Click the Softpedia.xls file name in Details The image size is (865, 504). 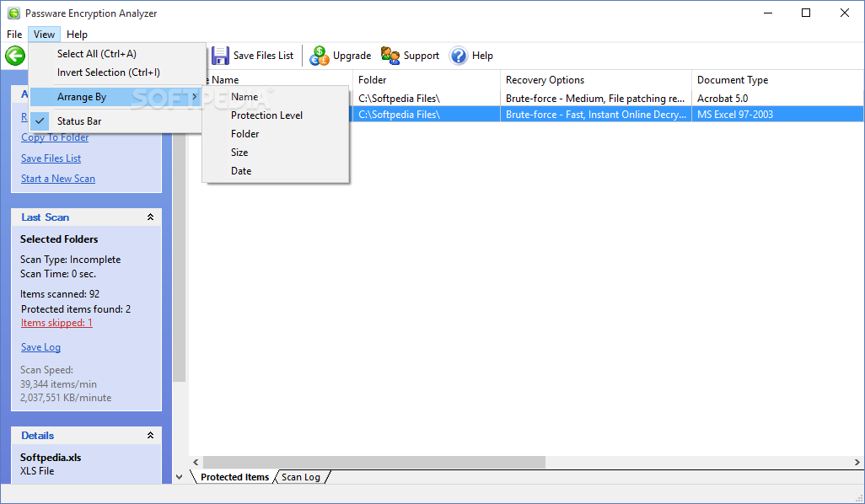click(x=51, y=458)
